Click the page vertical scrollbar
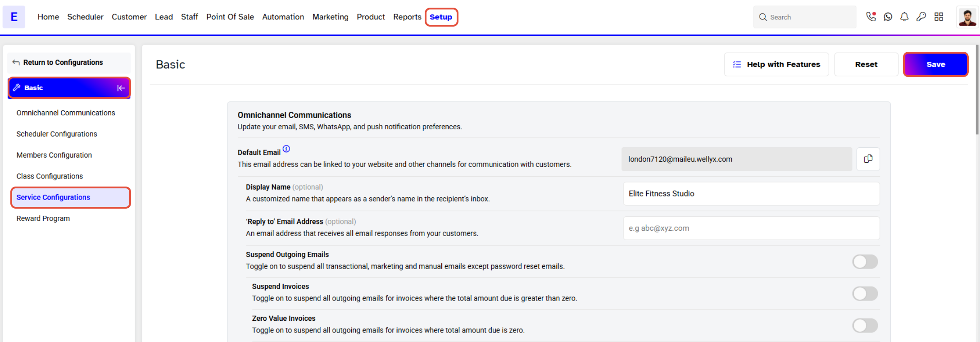The image size is (980, 342). tap(977, 90)
